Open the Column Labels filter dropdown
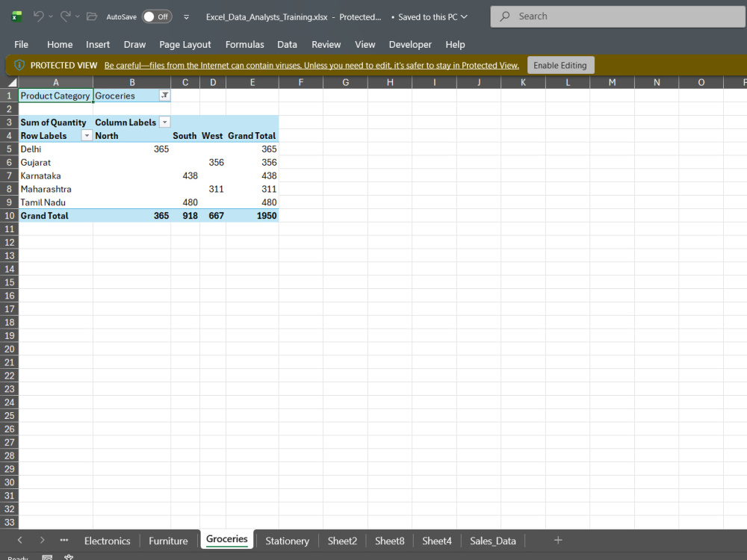The image size is (747, 560). 164,122
